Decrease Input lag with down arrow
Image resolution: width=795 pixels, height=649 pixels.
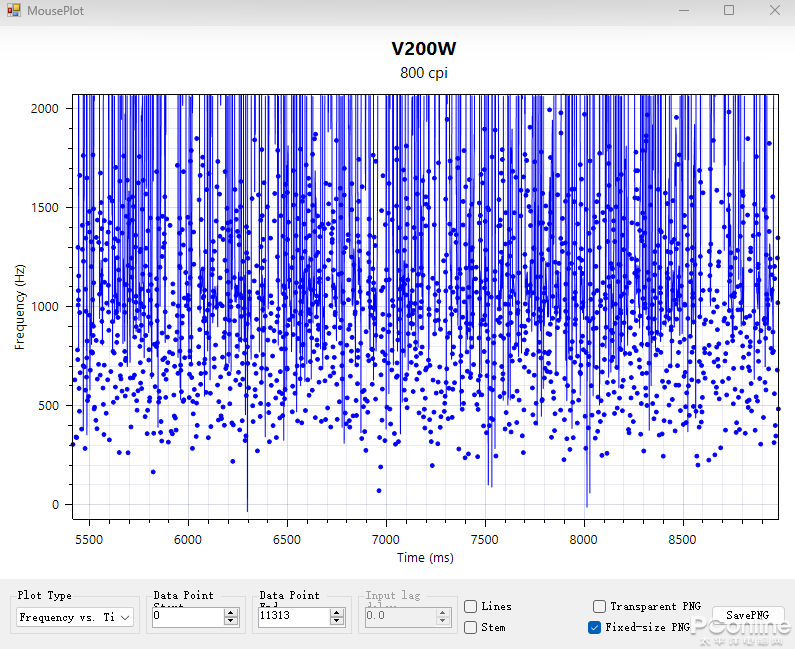click(443, 621)
